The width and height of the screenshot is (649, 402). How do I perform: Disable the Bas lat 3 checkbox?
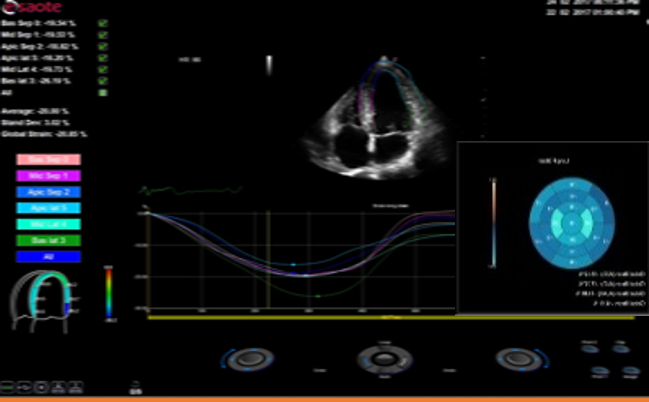(x=103, y=82)
